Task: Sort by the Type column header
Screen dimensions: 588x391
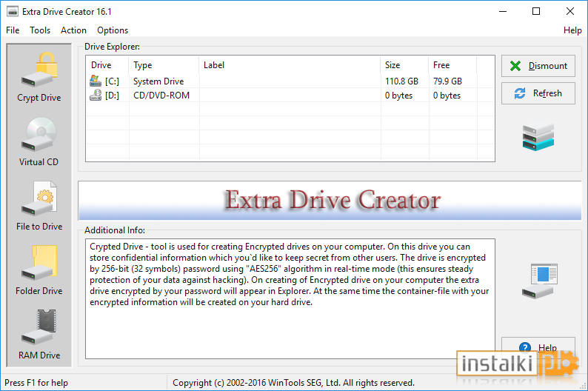Action: (x=164, y=65)
